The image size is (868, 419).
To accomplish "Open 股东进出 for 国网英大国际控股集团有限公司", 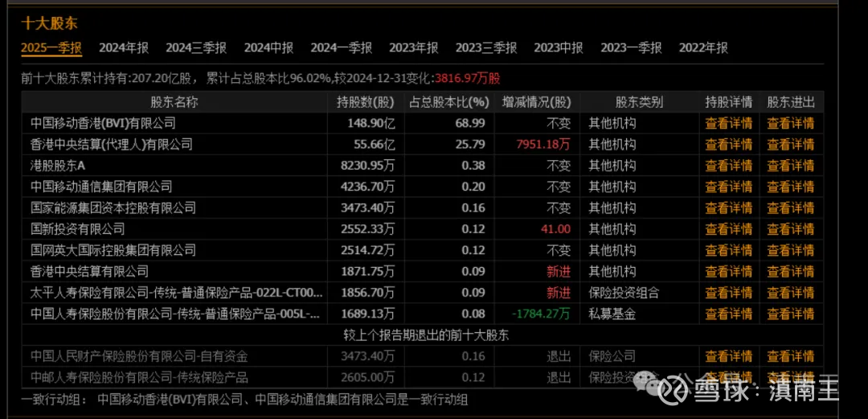I will (791, 250).
